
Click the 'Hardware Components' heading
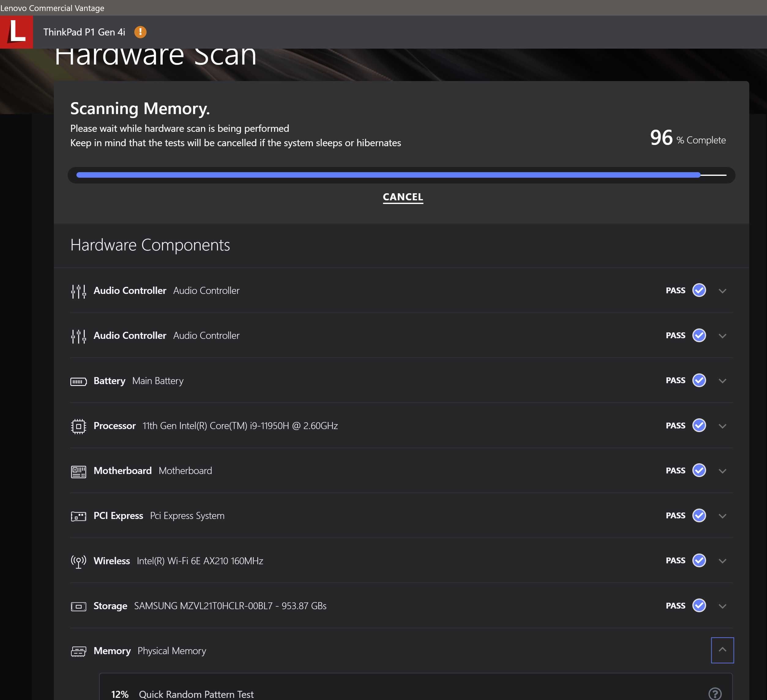coord(150,245)
